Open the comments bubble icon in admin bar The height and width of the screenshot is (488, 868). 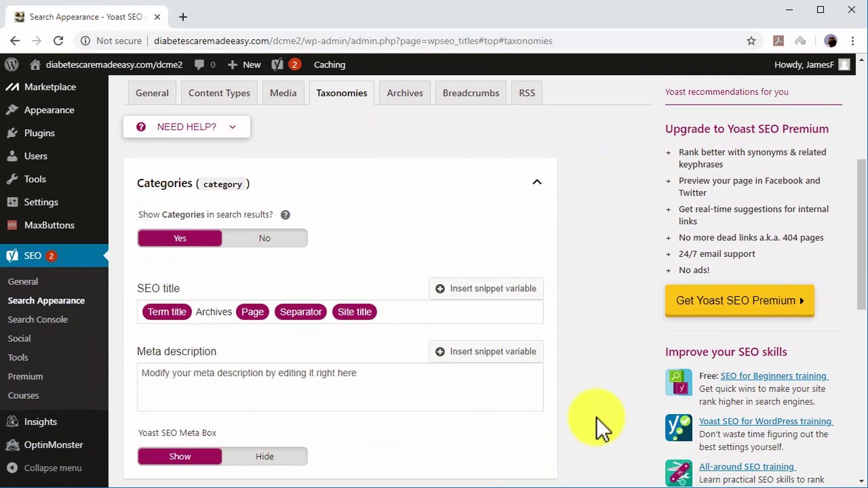(199, 64)
